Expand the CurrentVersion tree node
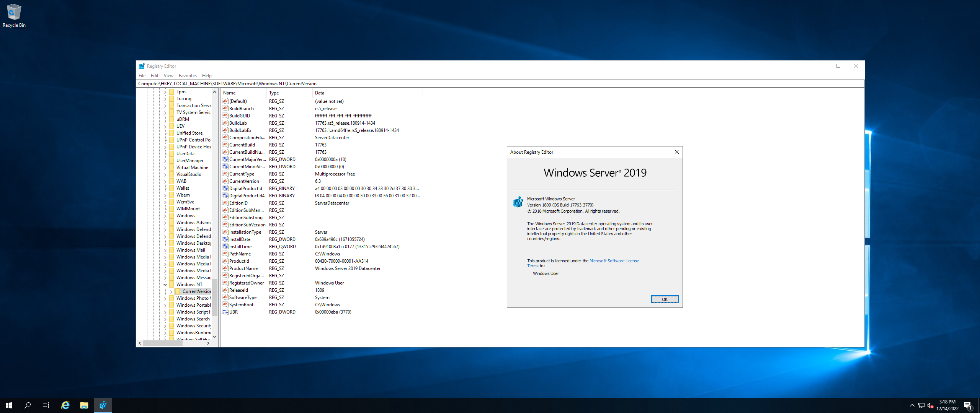The image size is (980, 413). click(x=171, y=291)
